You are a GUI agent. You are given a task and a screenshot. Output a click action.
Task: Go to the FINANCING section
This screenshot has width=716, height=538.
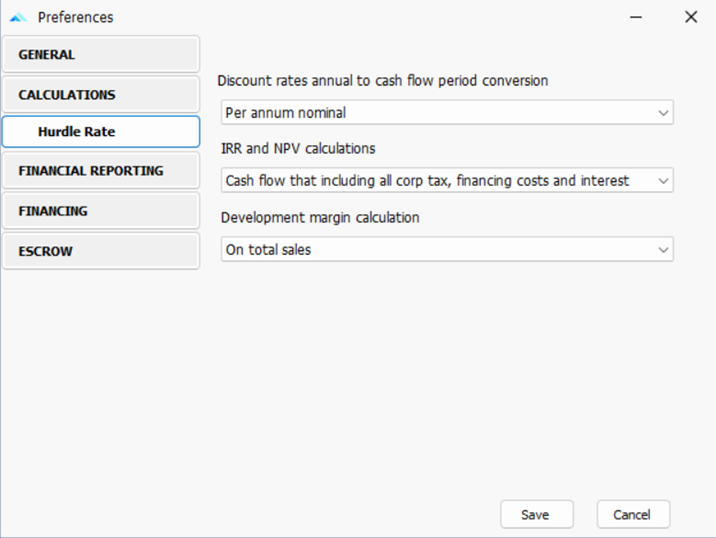(100, 211)
